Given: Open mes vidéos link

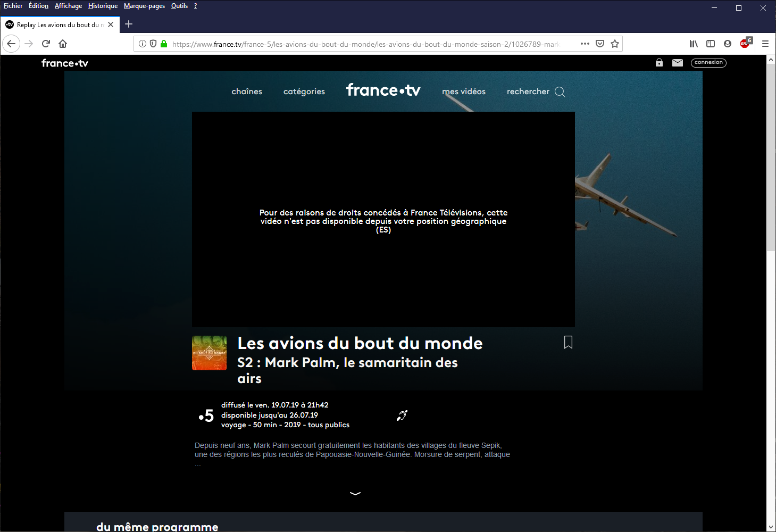Looking at the screenshot, I should [464, 92].
